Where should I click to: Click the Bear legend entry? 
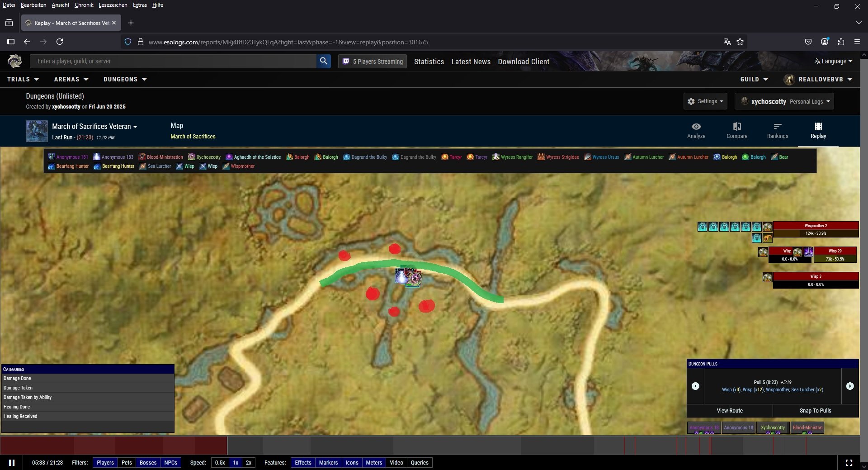[779, 157]
